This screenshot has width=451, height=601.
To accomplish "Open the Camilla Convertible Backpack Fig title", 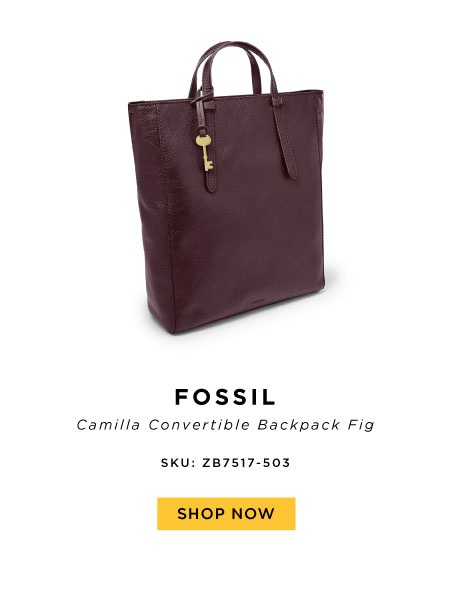I will click(225, 425).
